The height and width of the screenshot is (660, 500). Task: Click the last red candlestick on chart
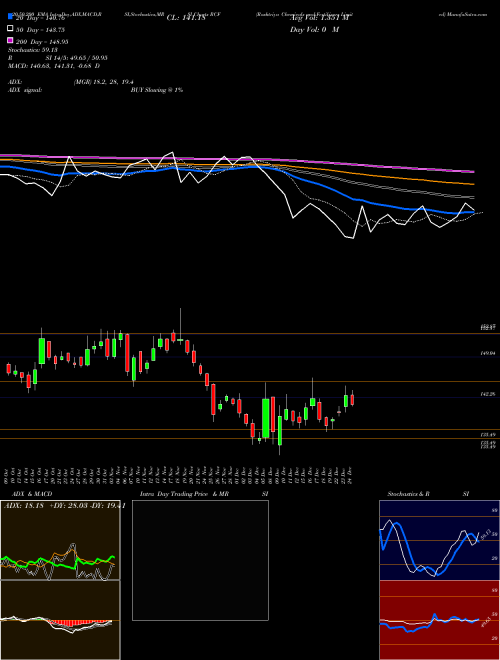click(x=352, y=399)
